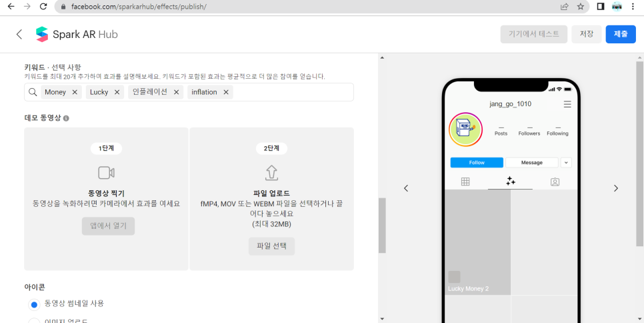Remove the Lucky keyword tag
The height and width of the screenshot is (323, 644).
click(x=117, y=93)
